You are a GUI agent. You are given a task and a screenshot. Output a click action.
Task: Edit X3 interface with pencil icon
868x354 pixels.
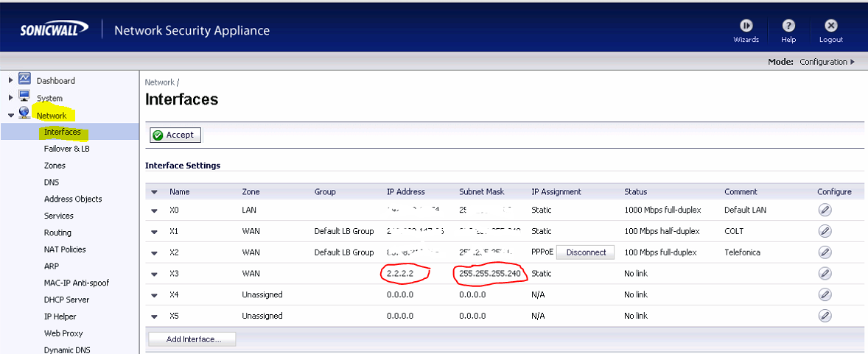point(825,273)
